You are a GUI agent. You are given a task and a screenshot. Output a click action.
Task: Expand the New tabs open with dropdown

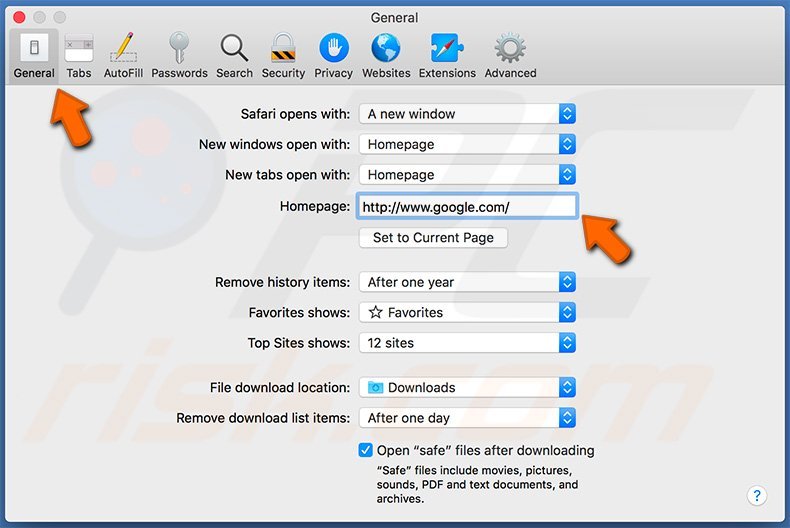pyautogui.click(x=467, y=175)
